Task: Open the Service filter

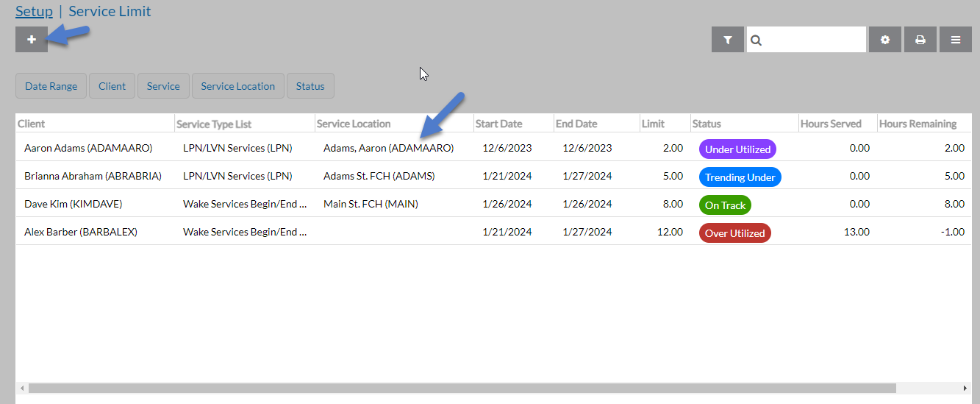Action: (x=163, y=86)
